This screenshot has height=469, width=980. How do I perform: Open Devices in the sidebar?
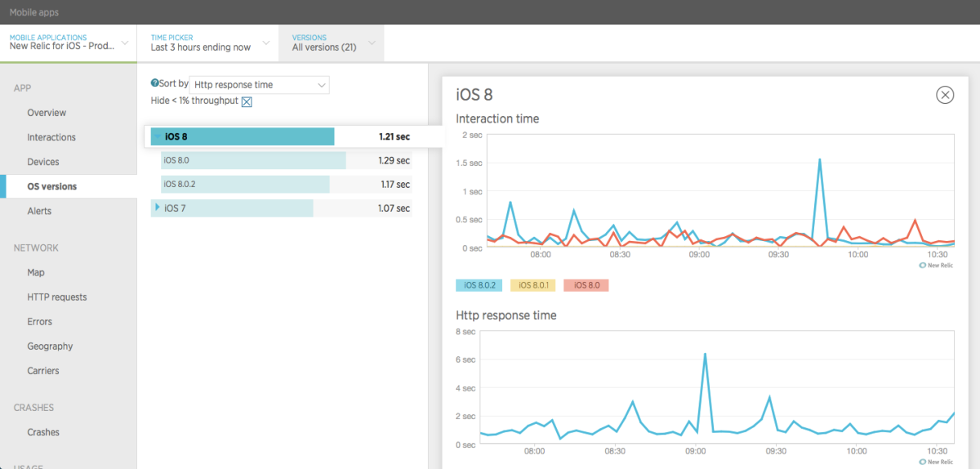pos(43,162)
